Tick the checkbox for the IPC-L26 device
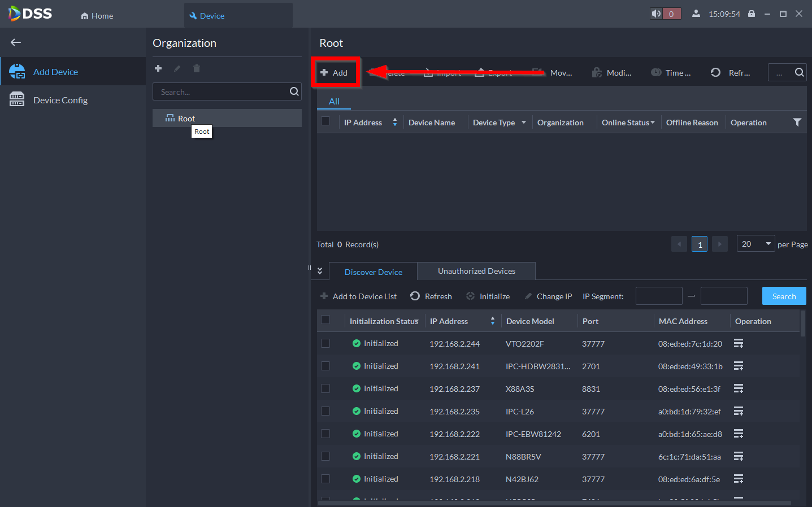 [x=325, y=411]
